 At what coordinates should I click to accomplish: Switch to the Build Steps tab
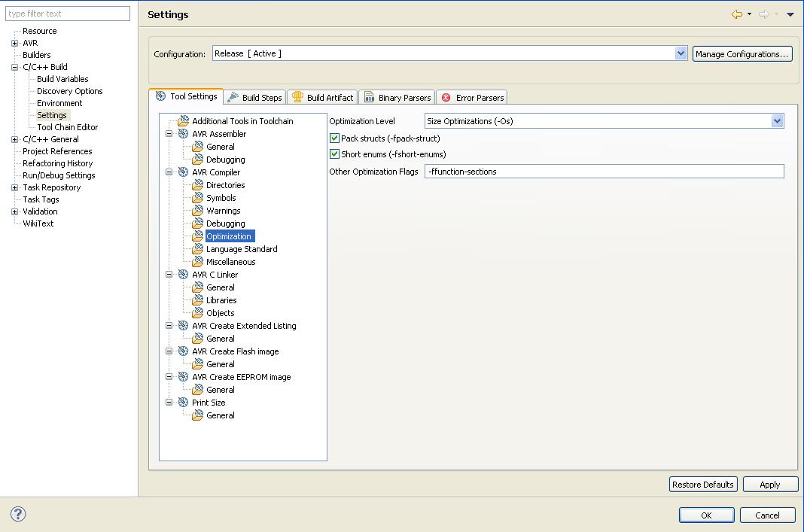(x=254, y=98)
